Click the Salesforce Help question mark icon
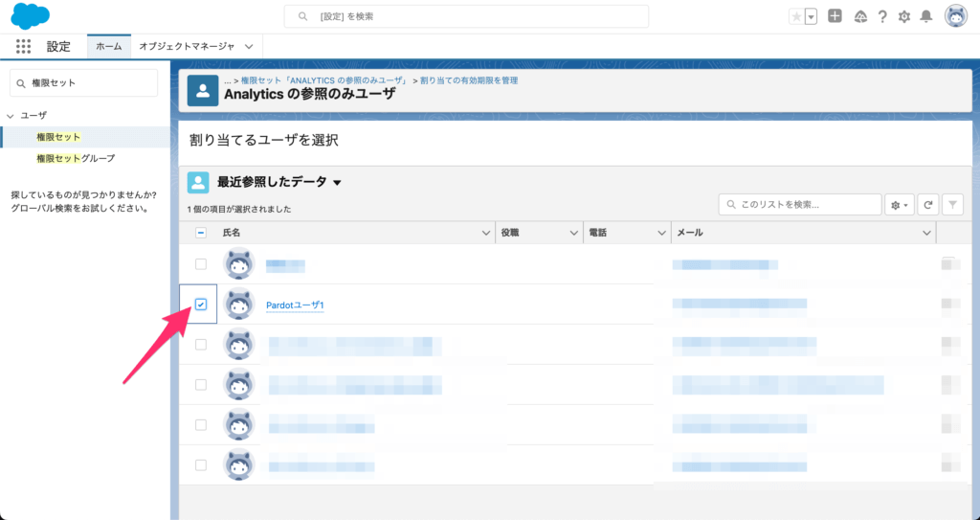 [x=881, y=17]
